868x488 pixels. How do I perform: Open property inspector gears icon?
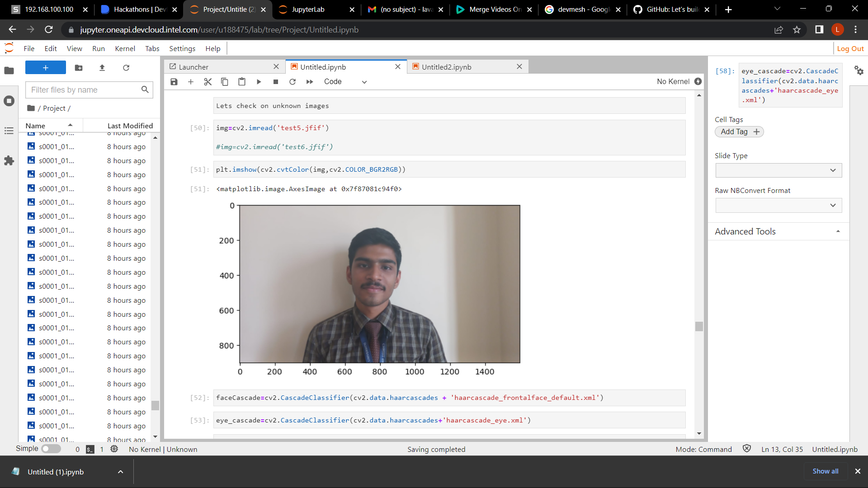click(859, 70)
